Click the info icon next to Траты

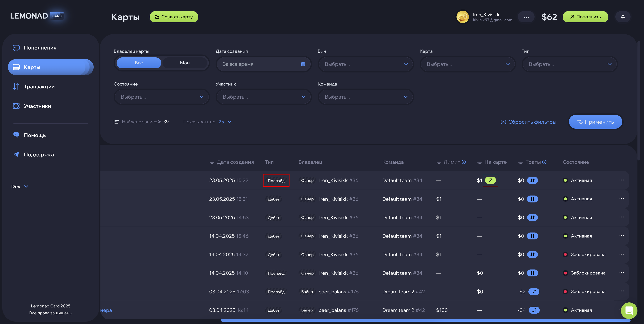544,162
